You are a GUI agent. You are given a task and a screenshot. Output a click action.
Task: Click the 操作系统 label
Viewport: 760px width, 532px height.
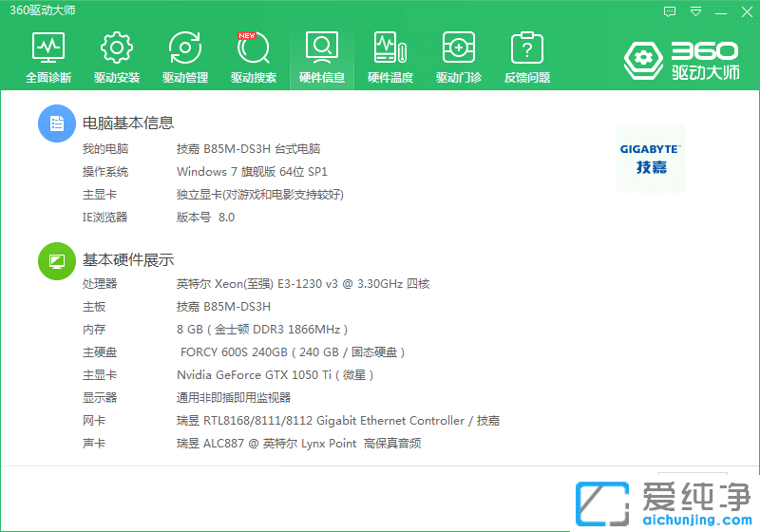pyautogui.click(x=105, y=172)
